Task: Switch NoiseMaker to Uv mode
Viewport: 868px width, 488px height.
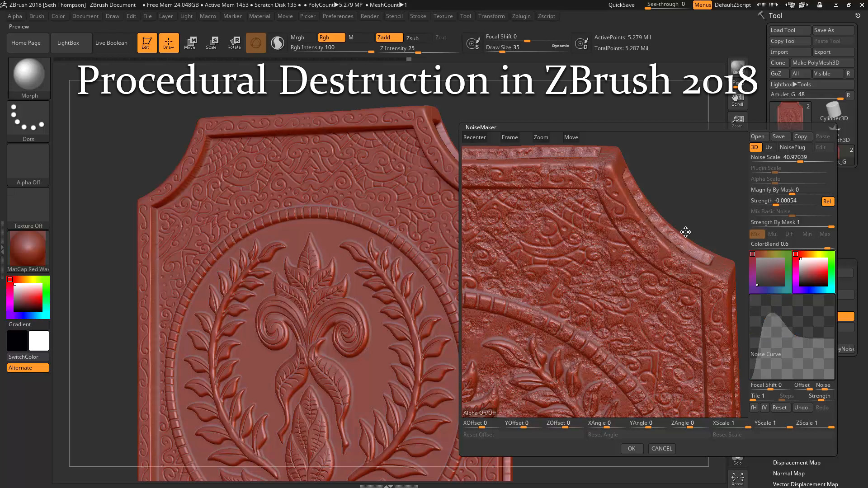Action: (769, 147)
